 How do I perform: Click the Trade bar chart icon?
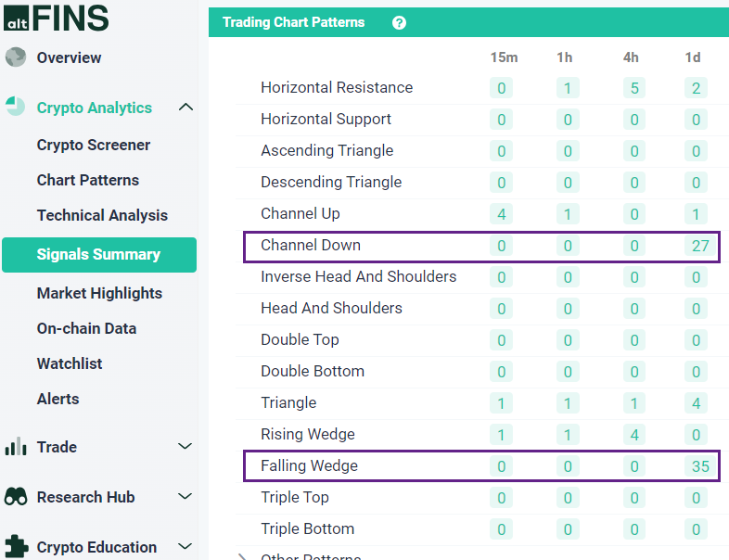pyautogui.click(x=16, y=447)
